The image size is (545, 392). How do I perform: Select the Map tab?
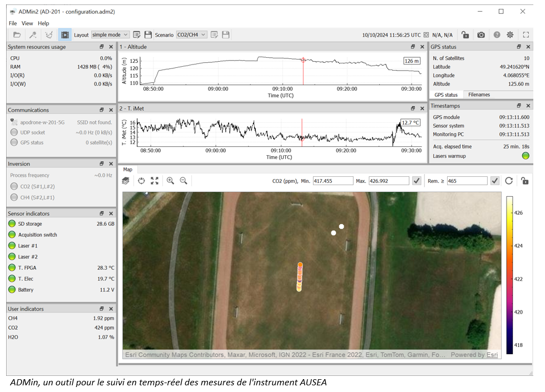pyautogui.click(x=127, y=170)
